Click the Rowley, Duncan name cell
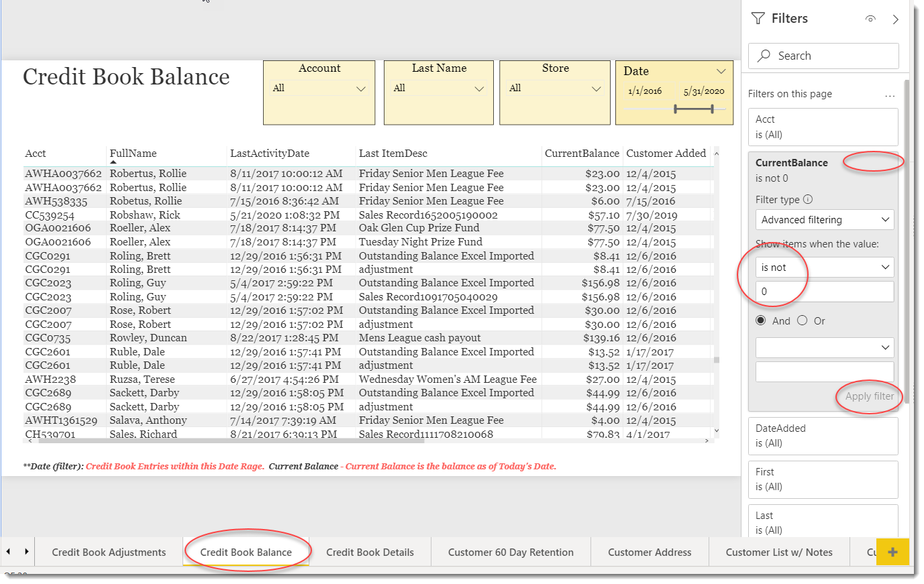The height and width of the screenshot is (584, 924). (148, 338)
